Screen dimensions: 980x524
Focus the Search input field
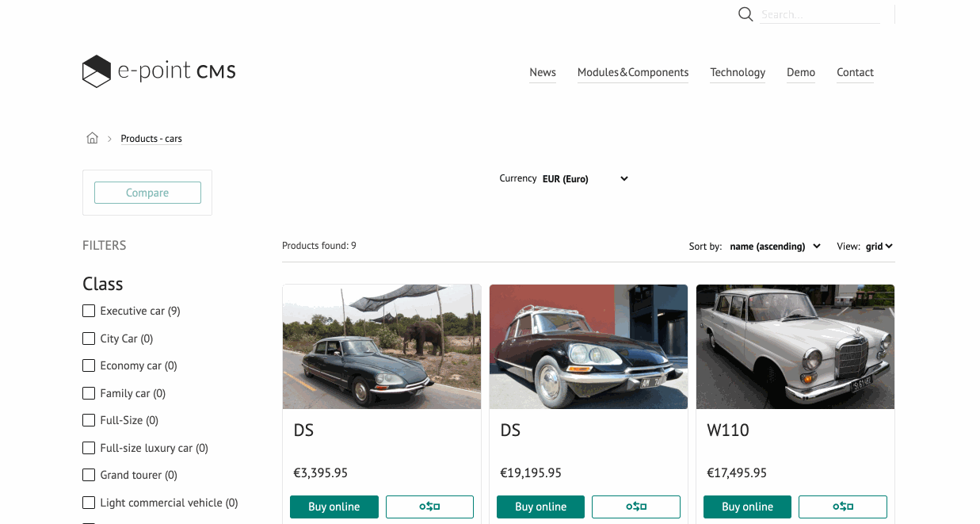point(820,14)
